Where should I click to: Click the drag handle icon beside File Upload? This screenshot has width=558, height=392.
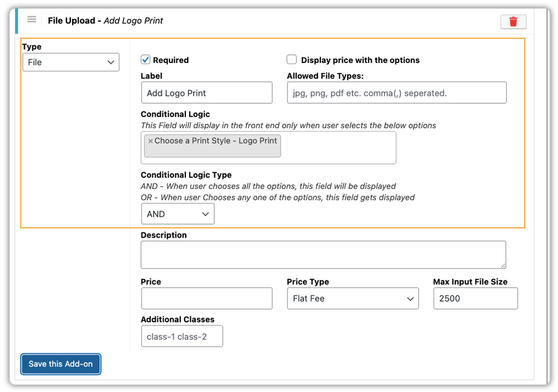(32, 20)
